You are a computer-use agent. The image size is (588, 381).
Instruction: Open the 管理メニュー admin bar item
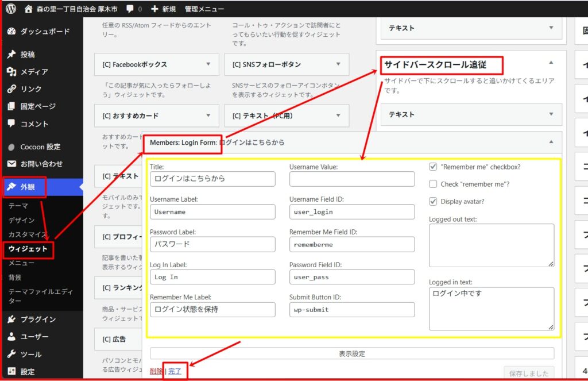204,9
